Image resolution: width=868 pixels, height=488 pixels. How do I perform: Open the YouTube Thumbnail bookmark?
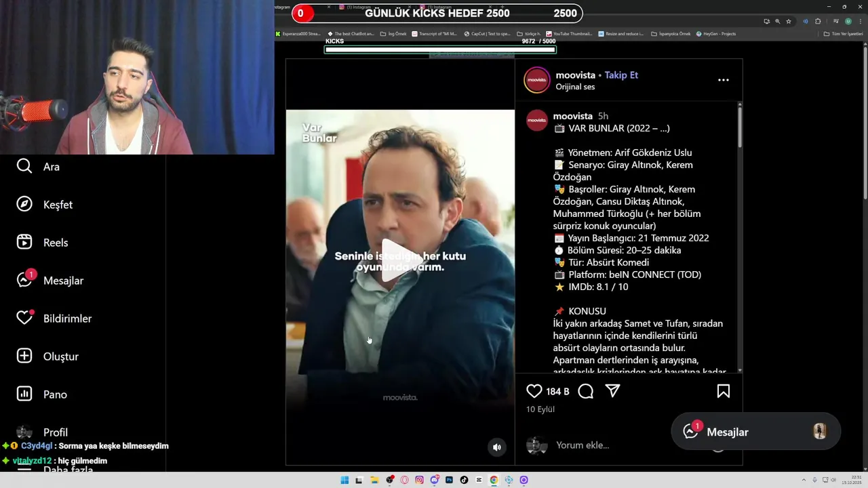(x=569, y=33)
